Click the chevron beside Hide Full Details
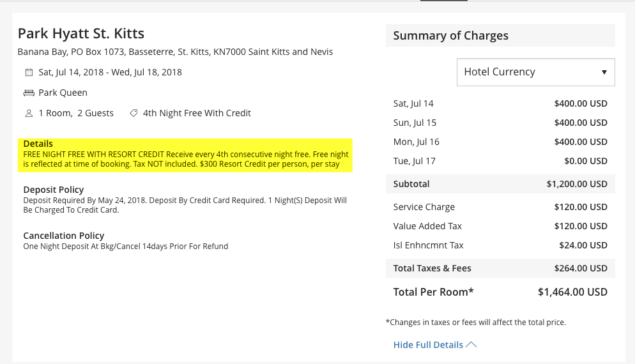 coord(471,345)
